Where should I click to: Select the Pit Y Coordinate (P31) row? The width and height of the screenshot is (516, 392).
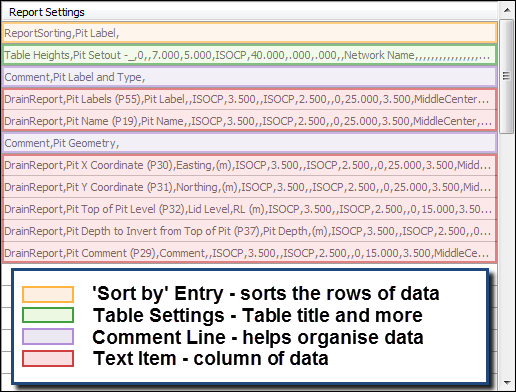click(x=250, y=187)
